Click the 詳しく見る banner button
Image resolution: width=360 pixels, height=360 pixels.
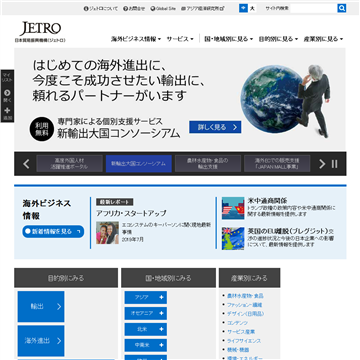tap(215, 127)
